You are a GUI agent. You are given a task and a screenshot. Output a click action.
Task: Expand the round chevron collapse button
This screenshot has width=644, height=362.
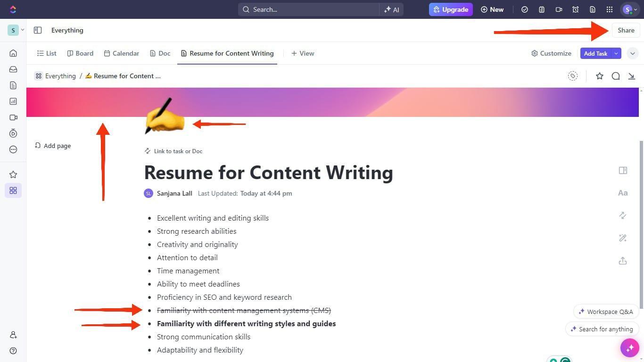coord(633,53)
